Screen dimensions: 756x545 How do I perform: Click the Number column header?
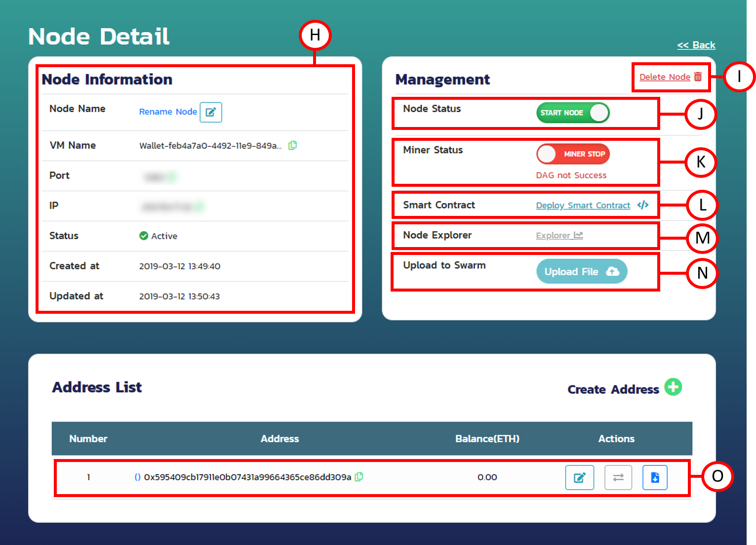tap(88, 438)
